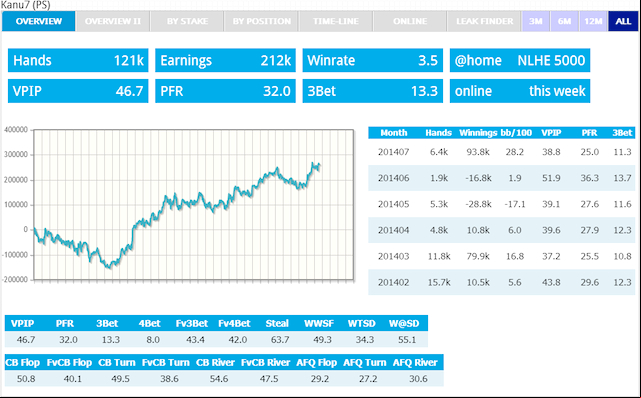Screen dimensions: 641x398
Task: Select the ALL time range button
Action: (x=623, y=21)
